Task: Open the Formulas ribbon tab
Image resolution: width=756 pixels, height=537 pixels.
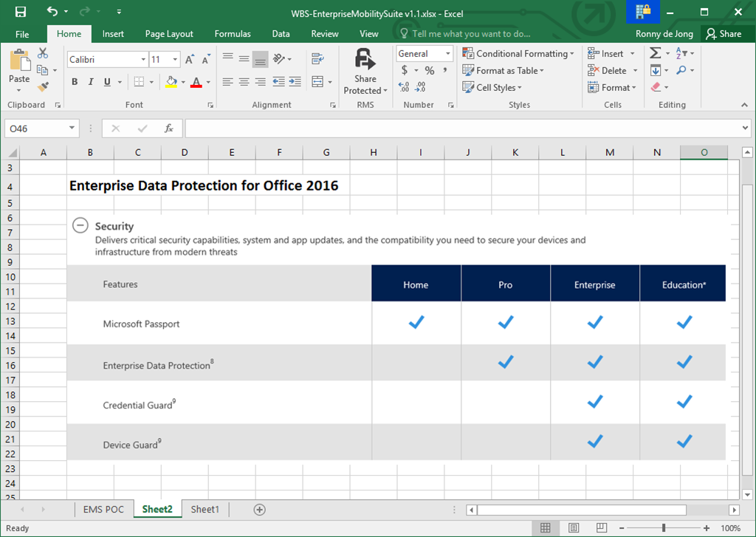Action: (233, 34)
